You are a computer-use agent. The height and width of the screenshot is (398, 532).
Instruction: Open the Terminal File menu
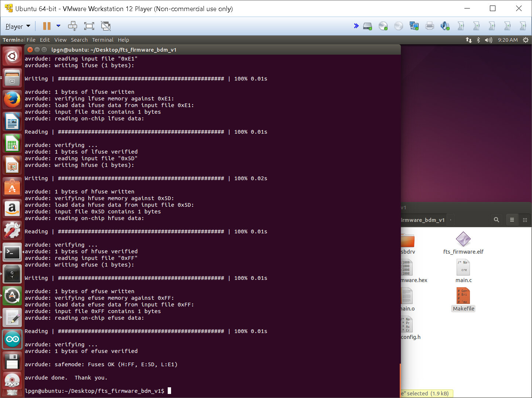[x=31, y=40]
